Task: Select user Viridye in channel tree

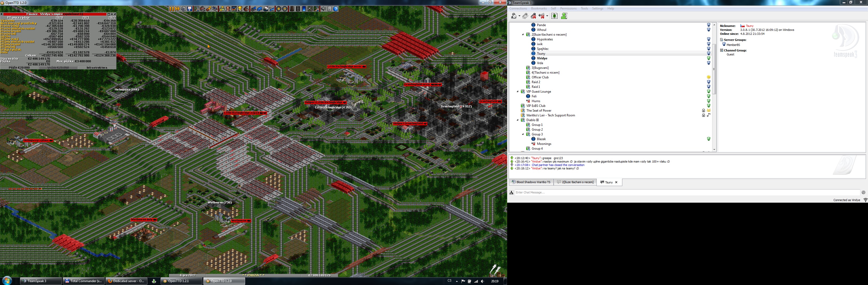Action: [542, 58]
